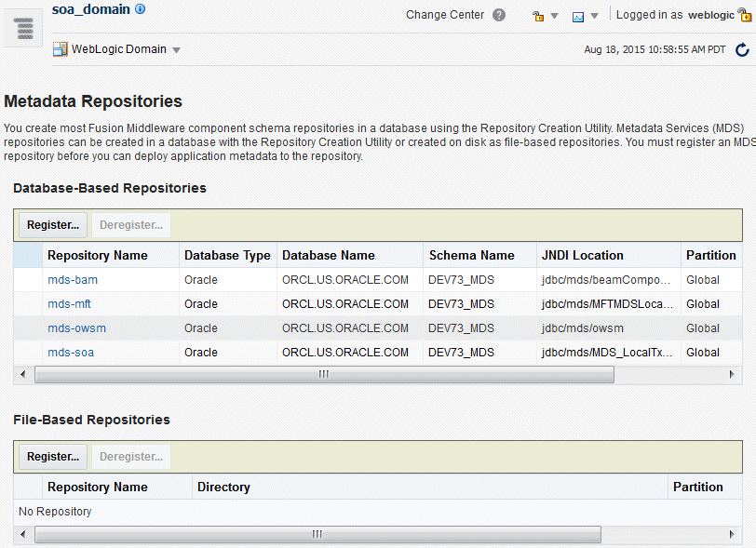Click the database table's right scroll arrow

[x=732, y=375]
